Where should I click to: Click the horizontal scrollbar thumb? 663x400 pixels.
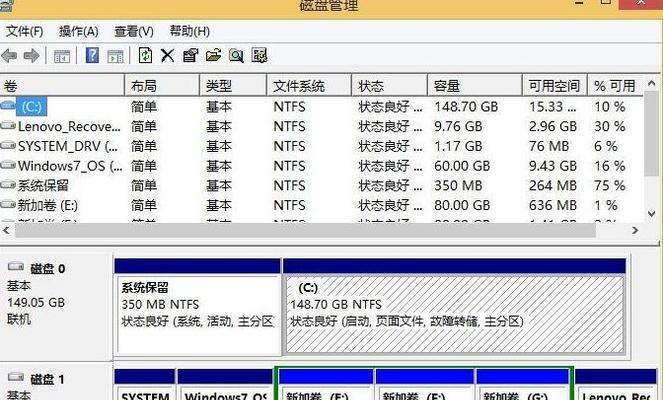305,230
